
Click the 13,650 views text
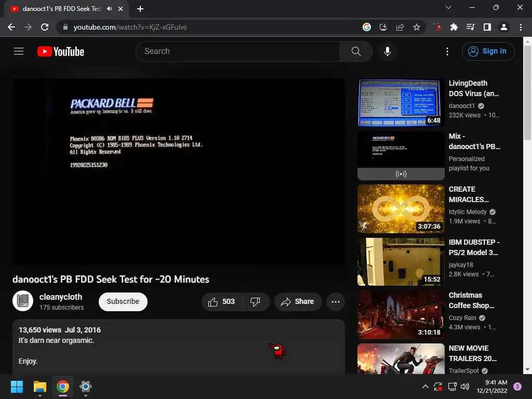pyautogui.click(x=40, y=330)
